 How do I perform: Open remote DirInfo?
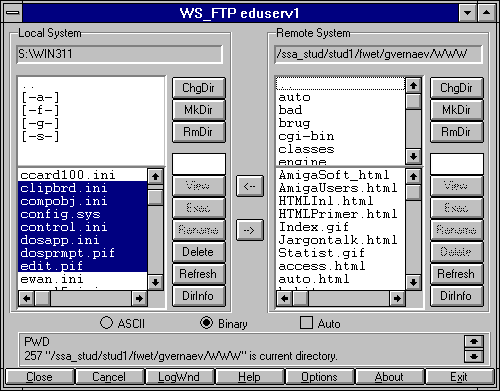coord(457,296)
